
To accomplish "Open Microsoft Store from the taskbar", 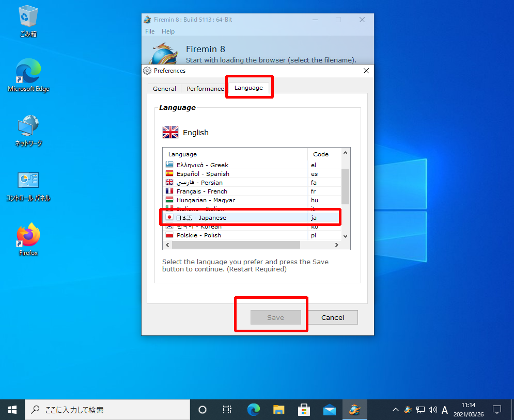I will (x=304, y=410).
